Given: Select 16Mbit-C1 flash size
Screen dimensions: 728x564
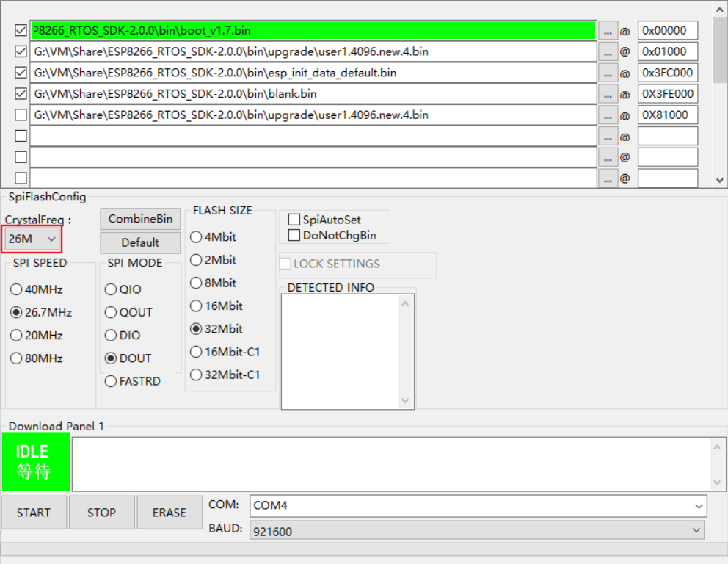Looking at the screenshot, I should [x=225, y=352].
